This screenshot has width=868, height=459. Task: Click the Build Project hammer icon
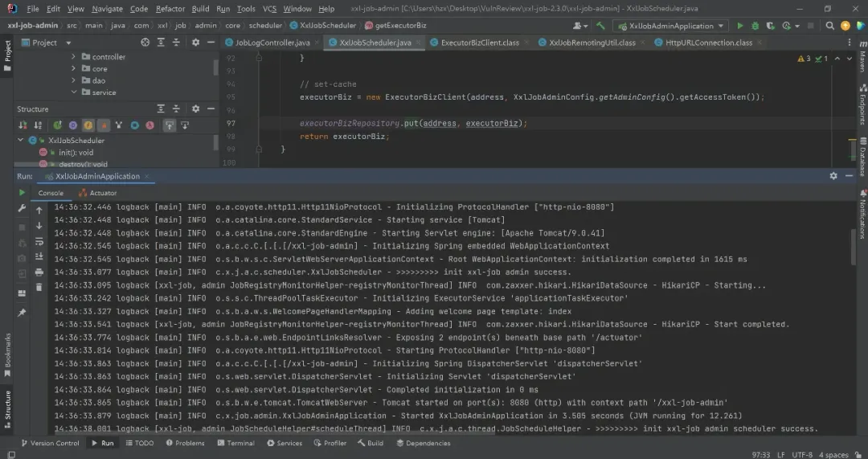pyautogui.click(x=600, y=26)
